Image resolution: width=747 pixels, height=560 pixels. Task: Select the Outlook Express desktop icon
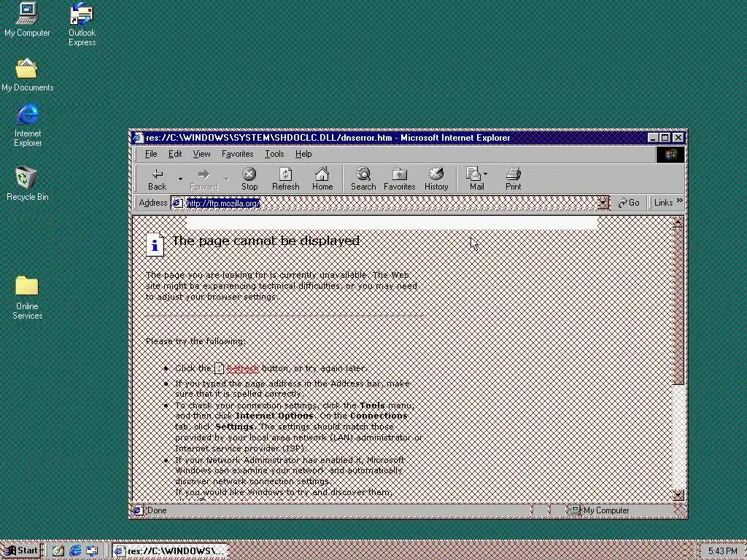tap(82, 24)
